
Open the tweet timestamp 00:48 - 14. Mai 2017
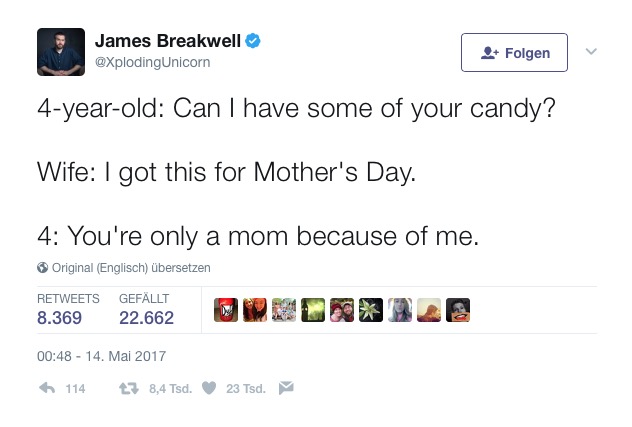(x=101, y=355)
